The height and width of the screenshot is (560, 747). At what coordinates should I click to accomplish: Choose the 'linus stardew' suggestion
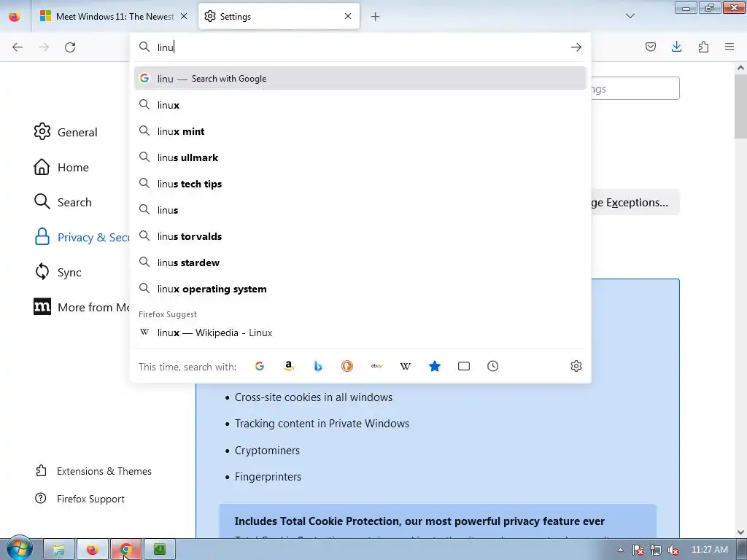coord(360,262)
